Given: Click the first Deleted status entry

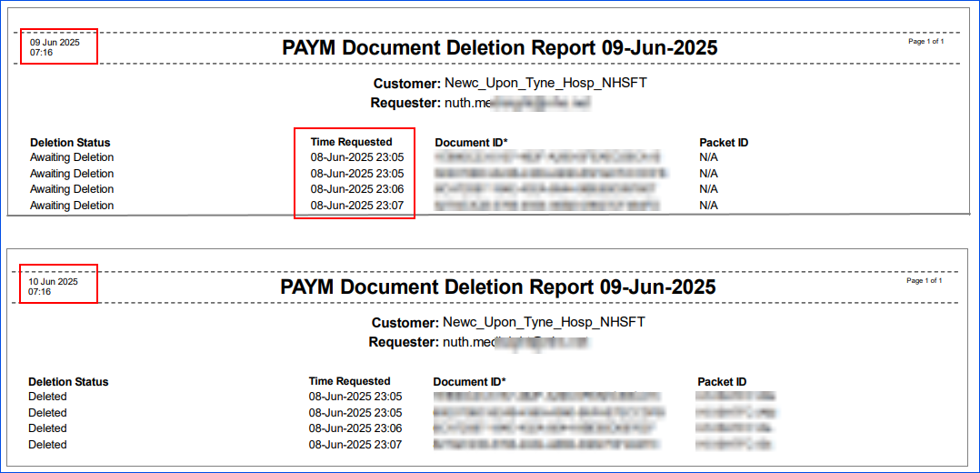Looking at the screenshot, I should pos(47,397).
